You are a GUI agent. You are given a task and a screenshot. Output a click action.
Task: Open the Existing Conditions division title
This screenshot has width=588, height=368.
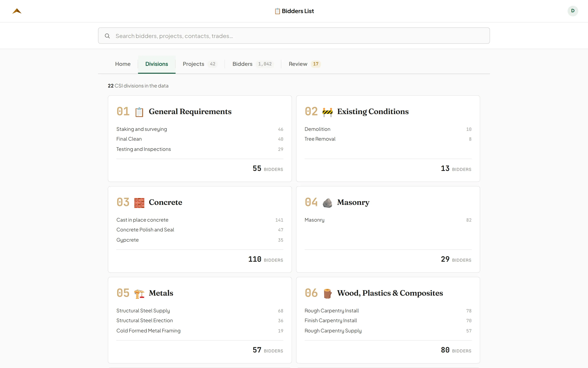point(373,111)
